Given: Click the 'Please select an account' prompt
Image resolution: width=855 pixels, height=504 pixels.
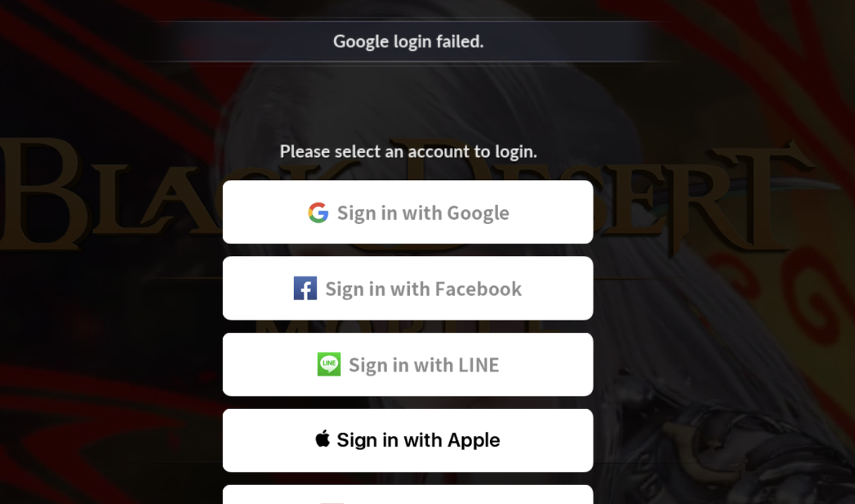Looking at the screenshot, I should pos(408,151).
